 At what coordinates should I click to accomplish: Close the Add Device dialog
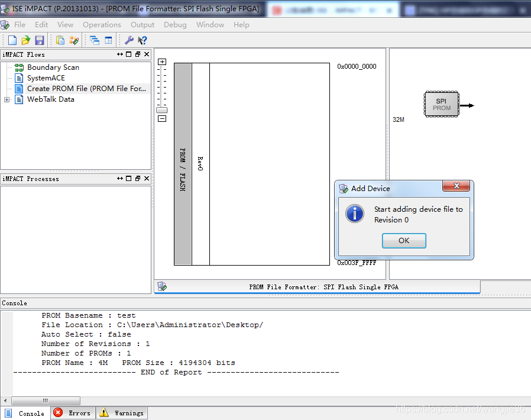456,186
